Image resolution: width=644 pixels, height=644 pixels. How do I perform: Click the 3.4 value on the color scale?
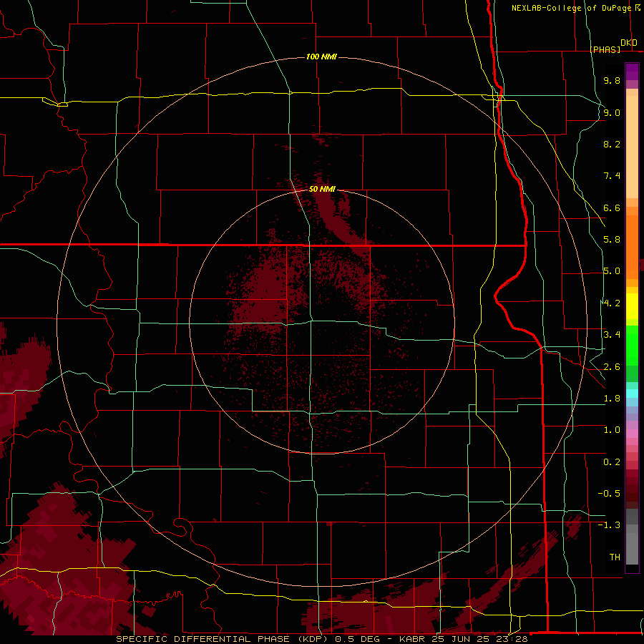pyautogui.click(x=612, y=335)
